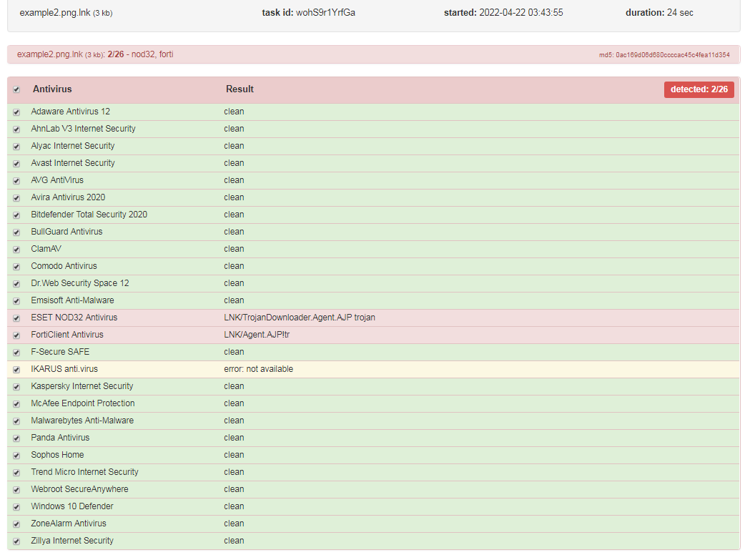Toggle the Zillya Internet Security checkbox
The image size is (745, 560).
16,541
